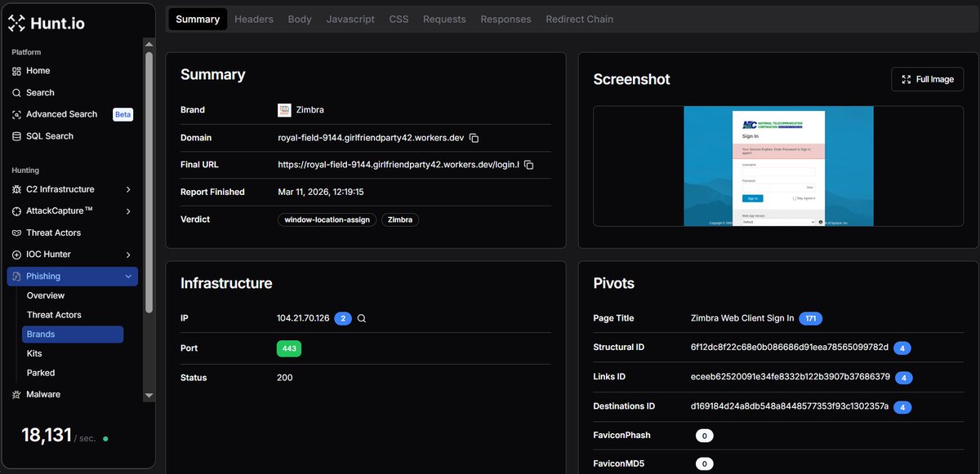The height and width of the screenshot is (474, 980).
Task: Search the IP 104.21.70.126 magnifier icon
Action: click(362, 318)
